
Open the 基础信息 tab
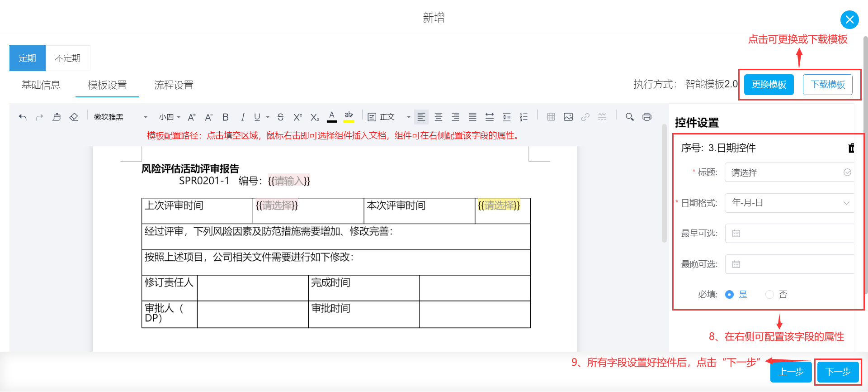[x=41, y=85]
